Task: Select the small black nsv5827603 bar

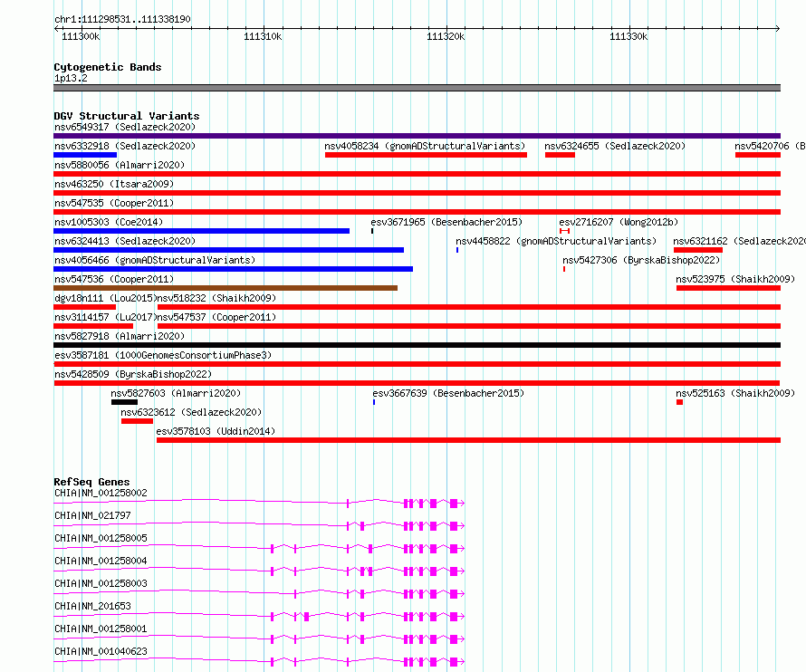Action: [124, 402]
